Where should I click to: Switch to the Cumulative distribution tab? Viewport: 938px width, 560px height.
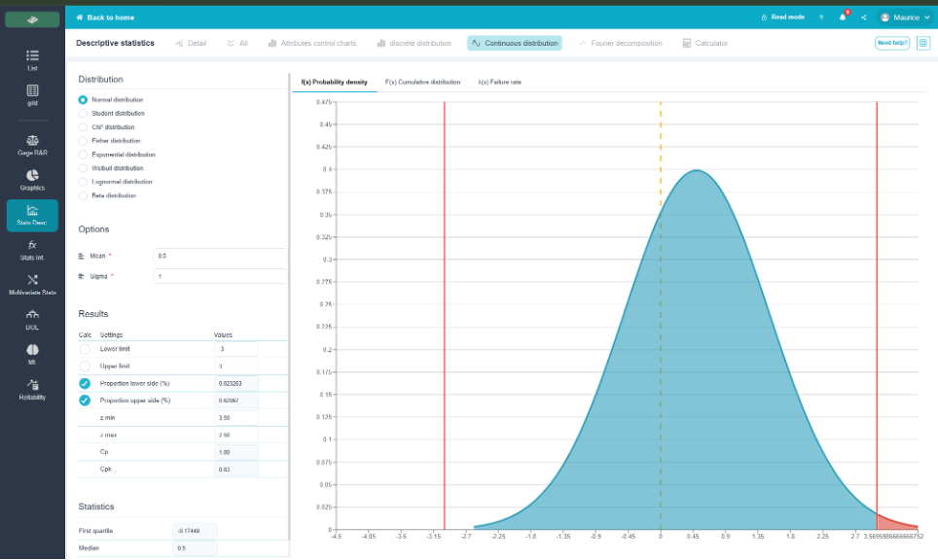[x=422, y=83]
